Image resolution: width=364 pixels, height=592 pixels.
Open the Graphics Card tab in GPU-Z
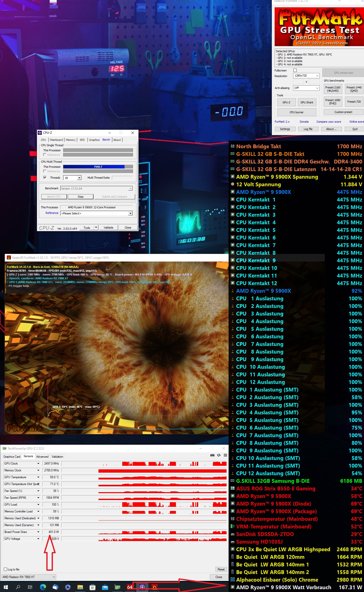(12, 456)
